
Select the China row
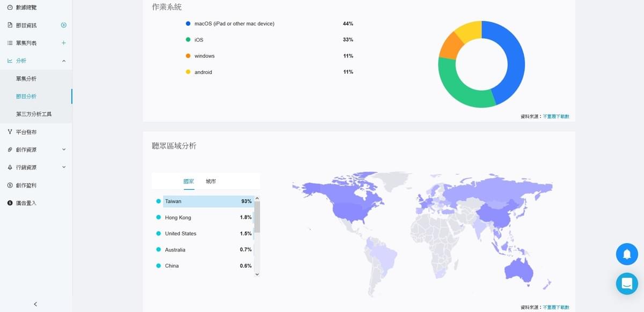click(203, 266)
